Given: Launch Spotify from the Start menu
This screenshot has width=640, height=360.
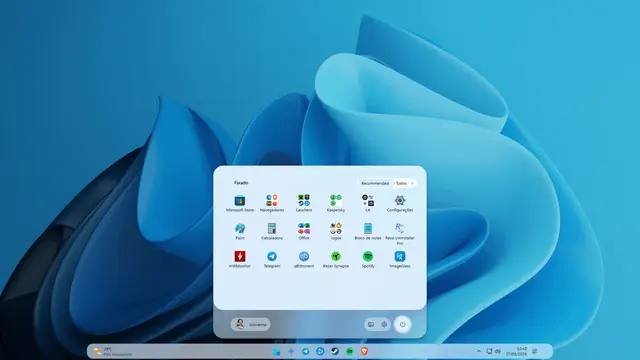Looking at the screenshot, I should pyautogui.click(x=368, y=259).
